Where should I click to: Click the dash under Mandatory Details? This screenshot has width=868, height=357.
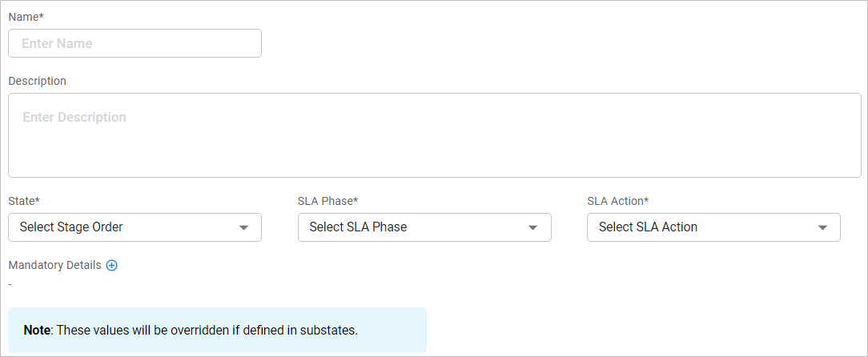[10, 283]
